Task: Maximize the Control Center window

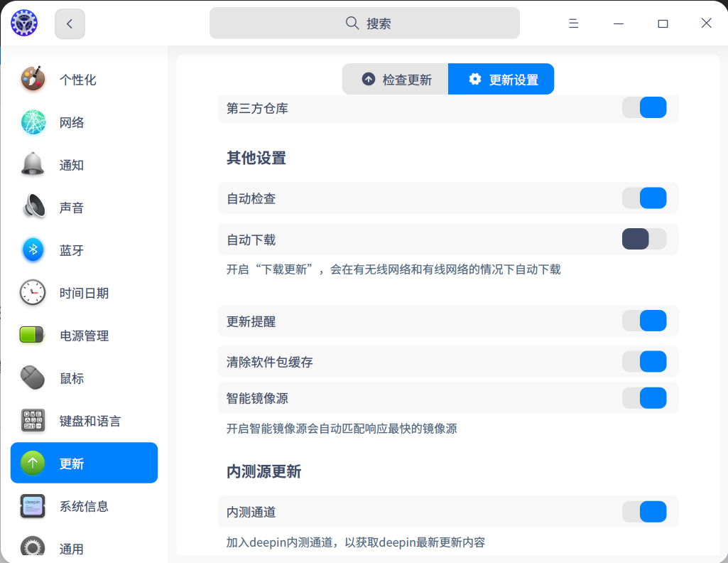Action: pyautogui.click(x=663, y=23)
